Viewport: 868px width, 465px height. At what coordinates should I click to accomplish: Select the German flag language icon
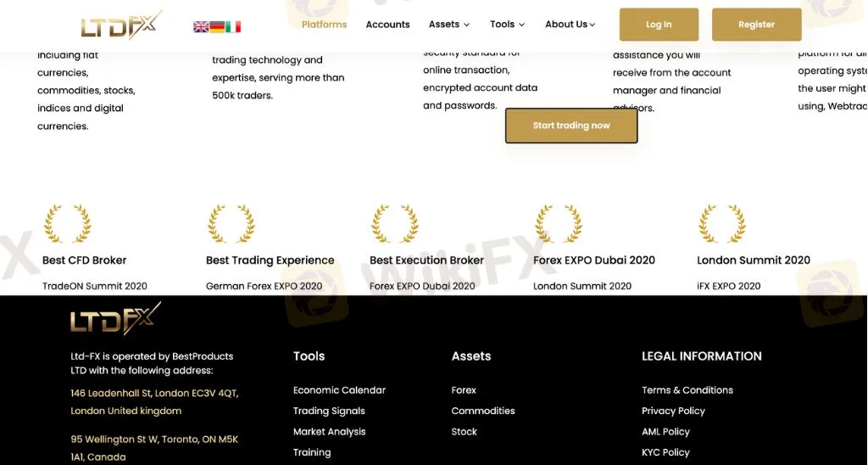[x=217, y=26]
